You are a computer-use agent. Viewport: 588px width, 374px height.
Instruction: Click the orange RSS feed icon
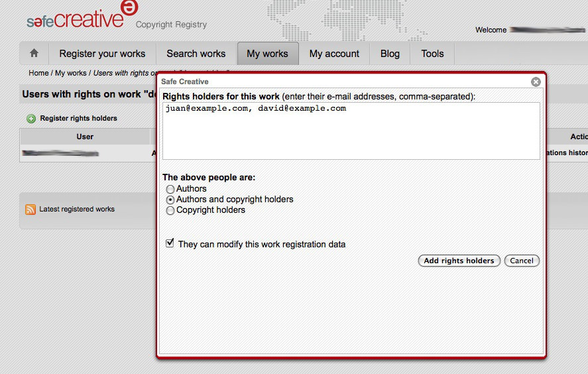tap(30, 210)
